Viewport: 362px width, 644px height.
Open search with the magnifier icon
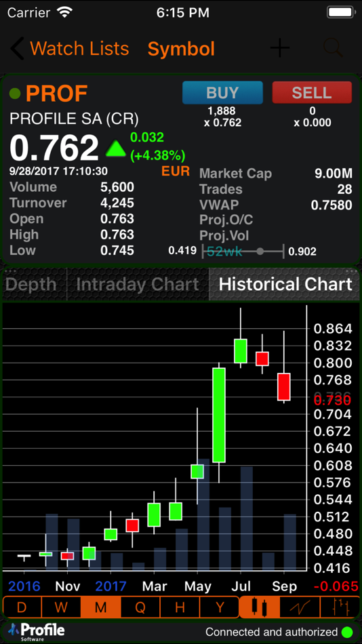click(x=333, y=48)
